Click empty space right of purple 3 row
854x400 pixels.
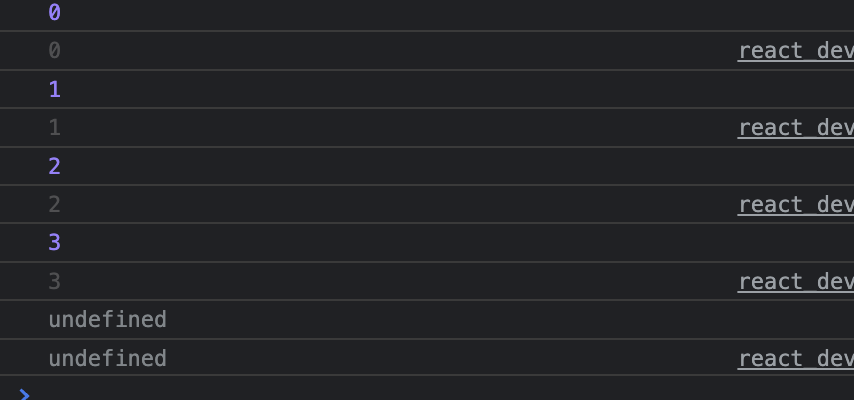(450, 243)
